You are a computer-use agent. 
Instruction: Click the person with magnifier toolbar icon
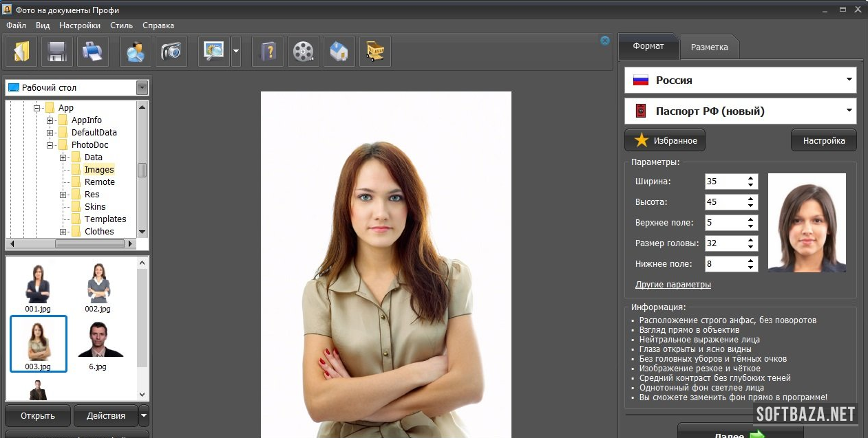coord(136,52)
